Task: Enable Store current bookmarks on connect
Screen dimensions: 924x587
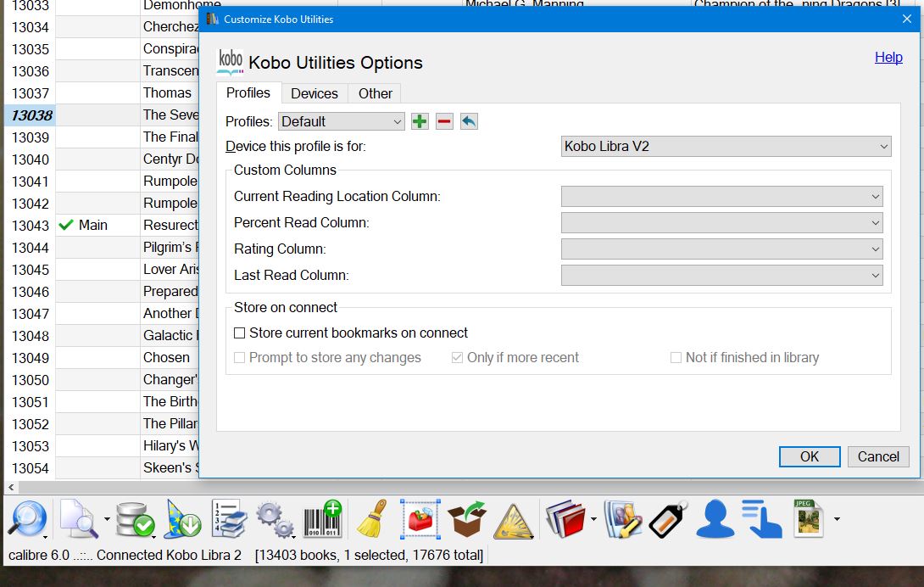Action: click(239, 333)
